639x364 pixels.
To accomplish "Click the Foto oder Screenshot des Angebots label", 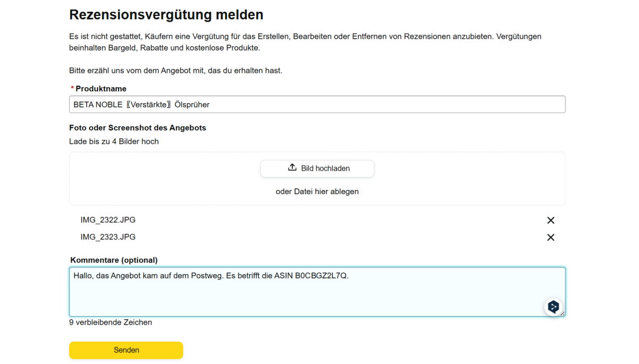I will pyautogui.click(x=137, y=128).
